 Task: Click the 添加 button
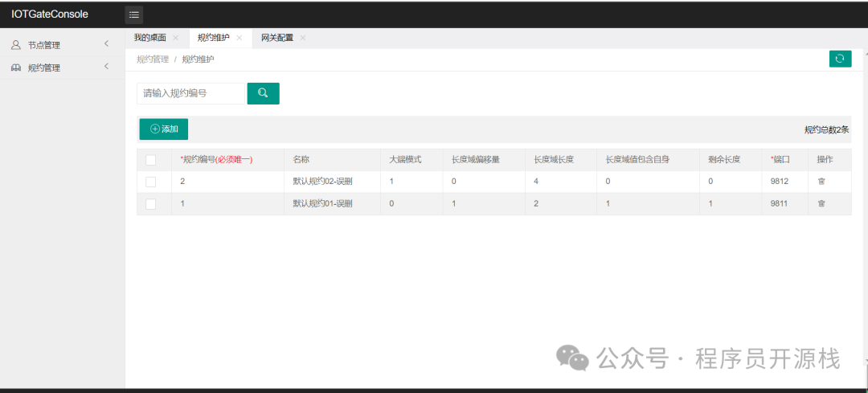click(x=164, y=129)
